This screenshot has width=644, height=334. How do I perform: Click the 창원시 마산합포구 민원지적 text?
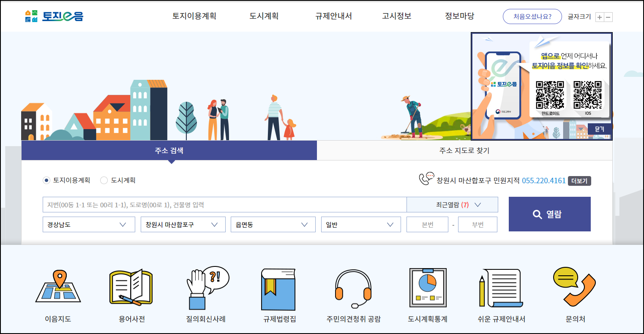click(478, 181)
